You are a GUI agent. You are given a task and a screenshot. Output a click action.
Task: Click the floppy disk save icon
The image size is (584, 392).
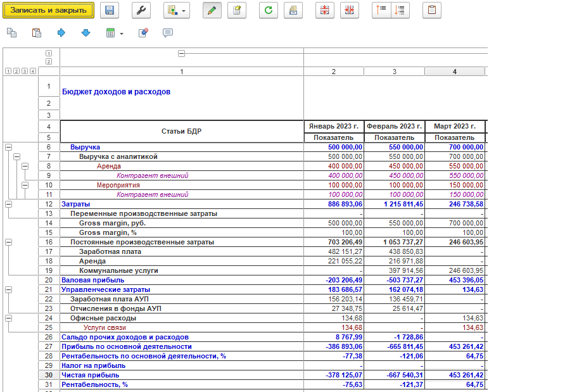pyautogui.click(x=110, y=10)
